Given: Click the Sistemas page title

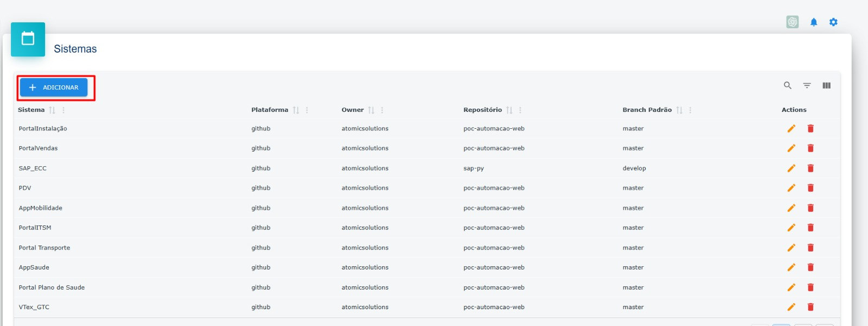Looking at the screenshot, I should click(x=75, y=49).
